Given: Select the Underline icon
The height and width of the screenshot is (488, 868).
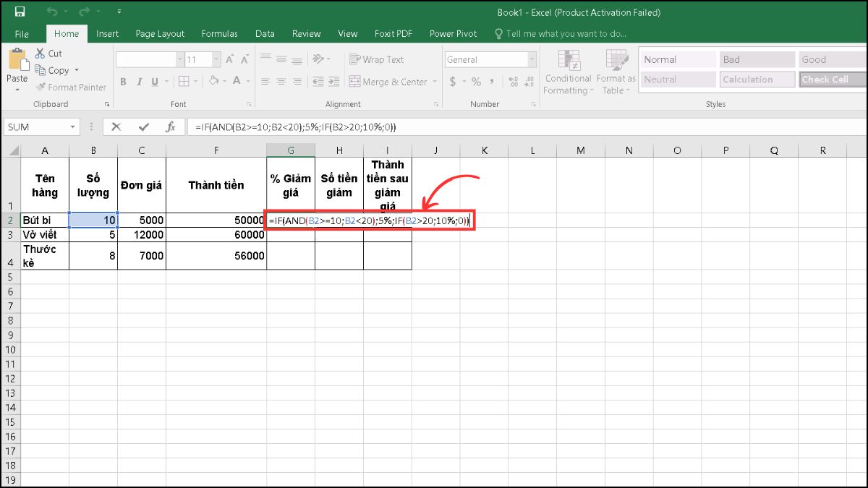Looking at the screenshot, I should point(153,82).
